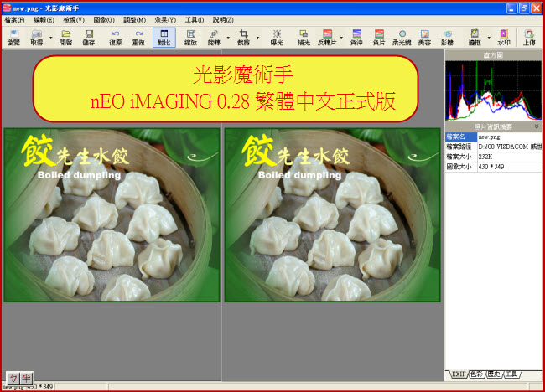Click the 瀏覽 (Browse) toolbar icon

(13, 37)
